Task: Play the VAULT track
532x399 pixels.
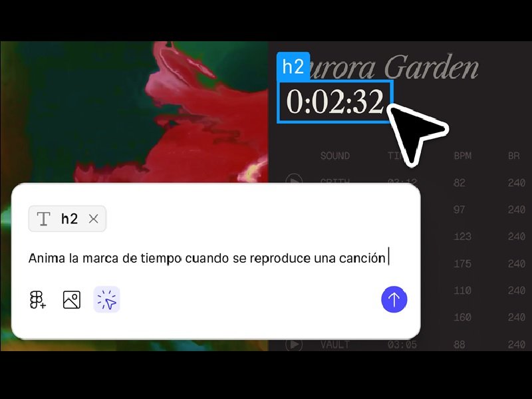Action: coord(294,344)
